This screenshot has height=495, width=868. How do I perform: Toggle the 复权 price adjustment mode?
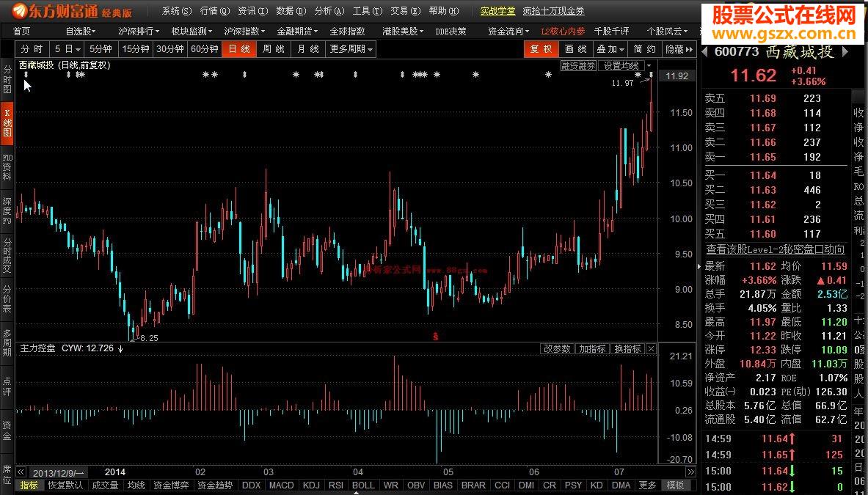point(541,49)
